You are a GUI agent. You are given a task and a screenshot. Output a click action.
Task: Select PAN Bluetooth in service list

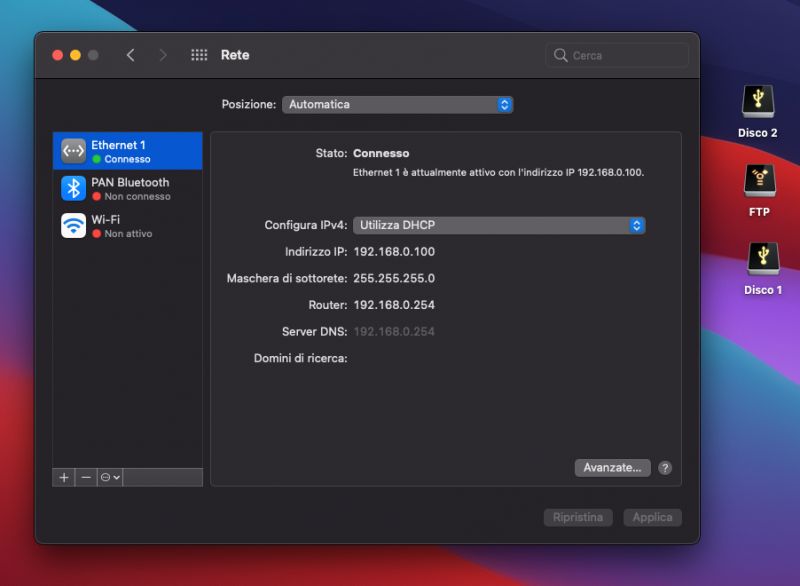click(x=128, y=188)
